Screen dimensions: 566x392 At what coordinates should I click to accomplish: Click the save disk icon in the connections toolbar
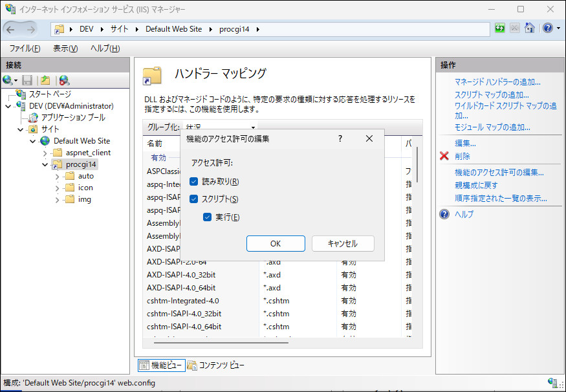pyautogui.click(x=27, y=80)
